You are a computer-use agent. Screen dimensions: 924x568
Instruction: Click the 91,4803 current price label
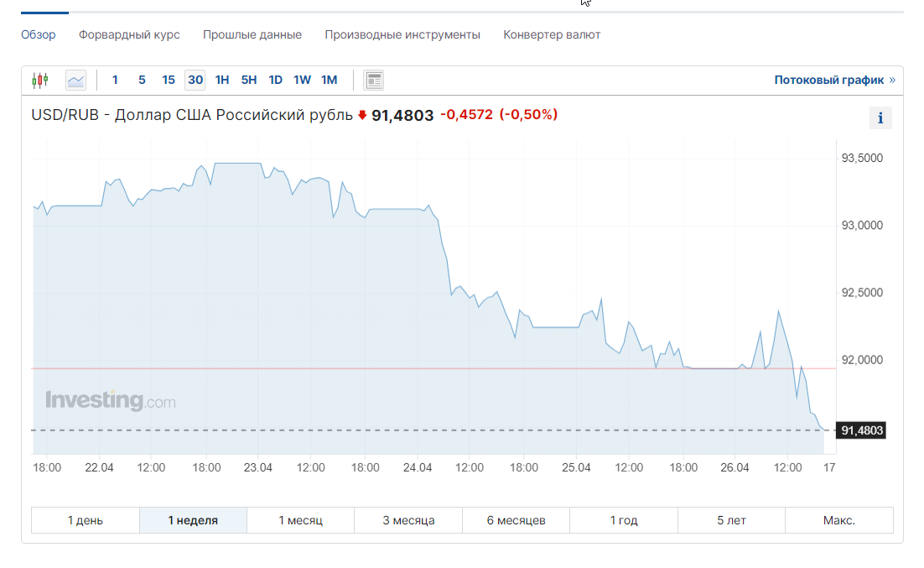[863, 430]
